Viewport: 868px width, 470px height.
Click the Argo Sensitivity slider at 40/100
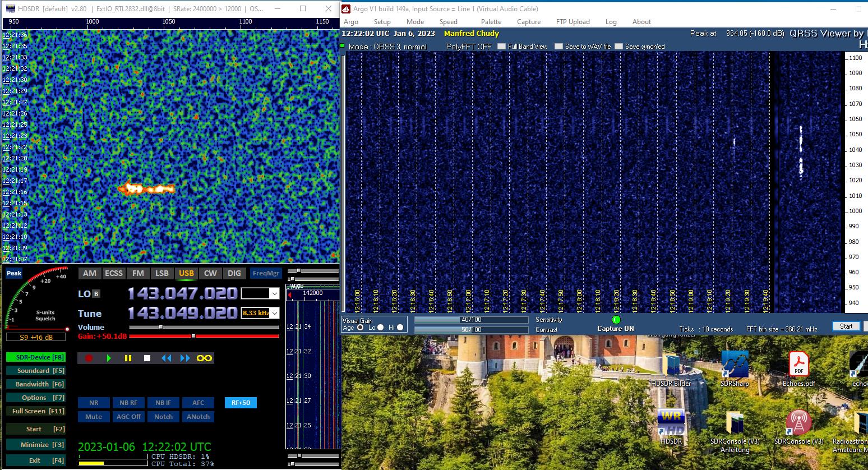tap(471, 320)
